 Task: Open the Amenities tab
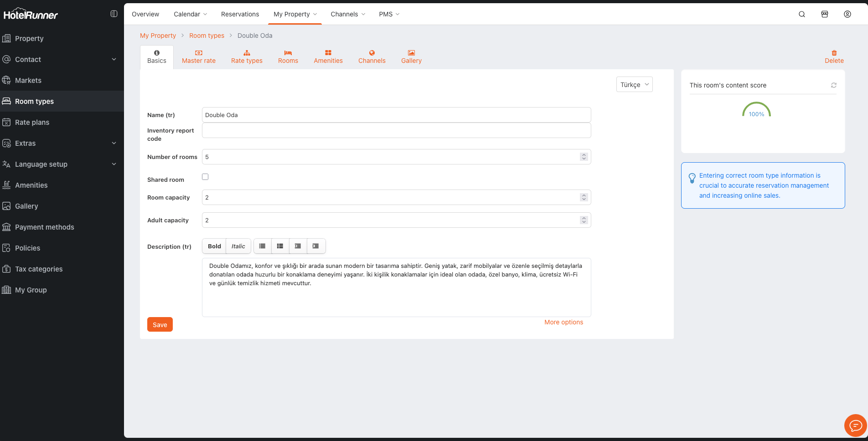tap(328, 57)
